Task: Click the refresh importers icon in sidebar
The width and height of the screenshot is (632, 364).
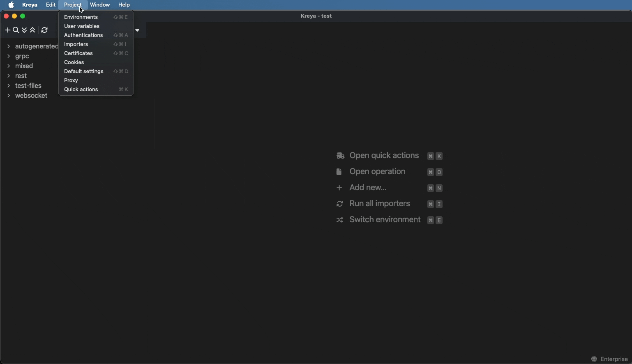Action: point(45,30)
